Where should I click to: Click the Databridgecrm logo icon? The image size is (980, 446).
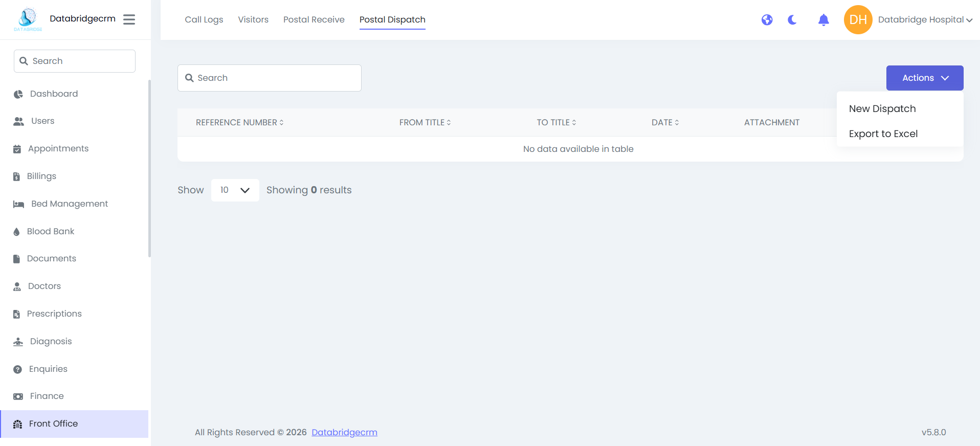pos(28,19)
